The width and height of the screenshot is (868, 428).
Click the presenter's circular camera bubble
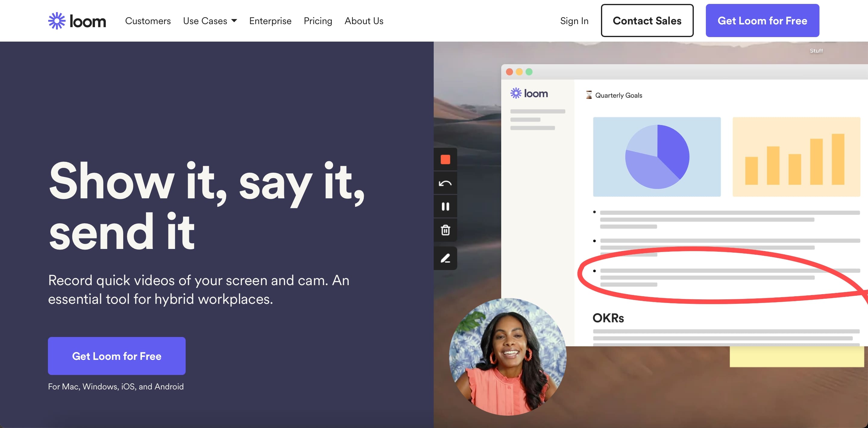point(508,357)
